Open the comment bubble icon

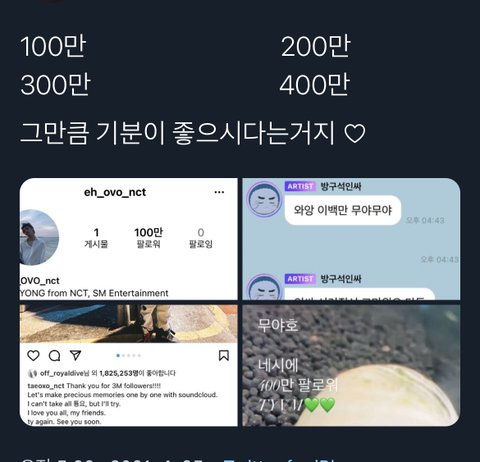point(54,356)
